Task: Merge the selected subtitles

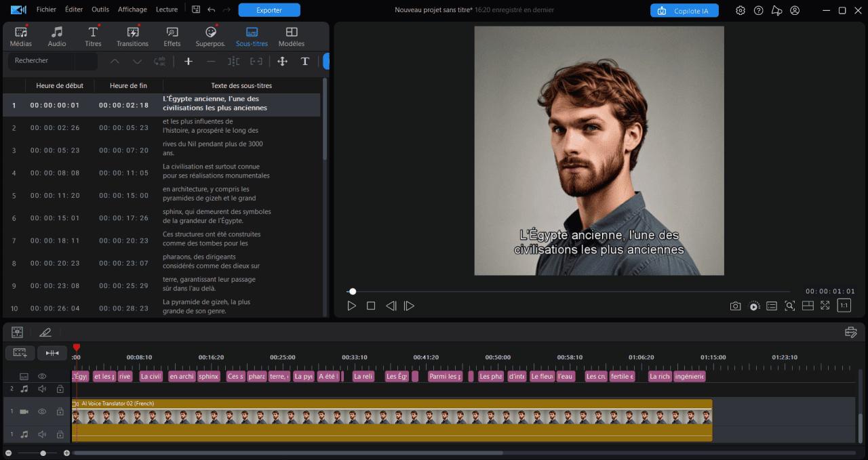Action: 256,62
